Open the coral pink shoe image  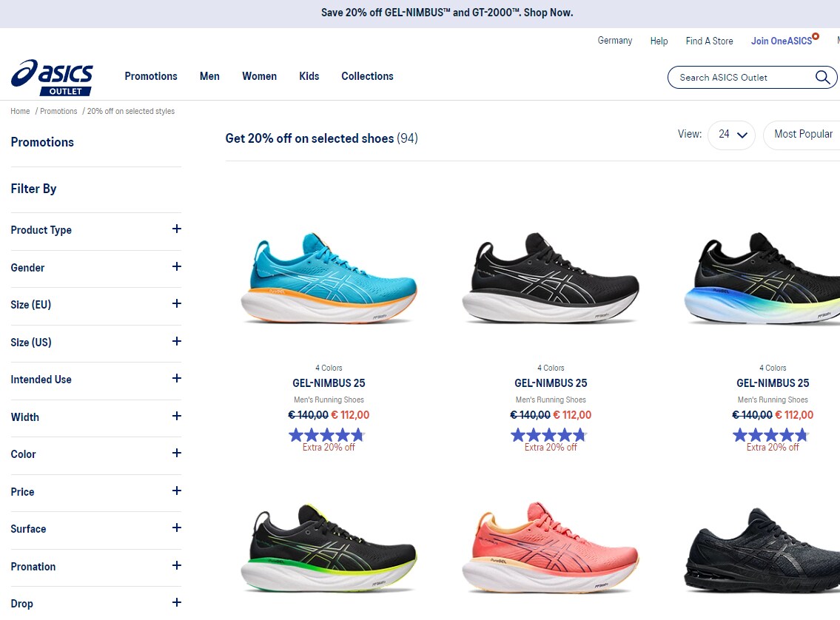pos(551,547)
